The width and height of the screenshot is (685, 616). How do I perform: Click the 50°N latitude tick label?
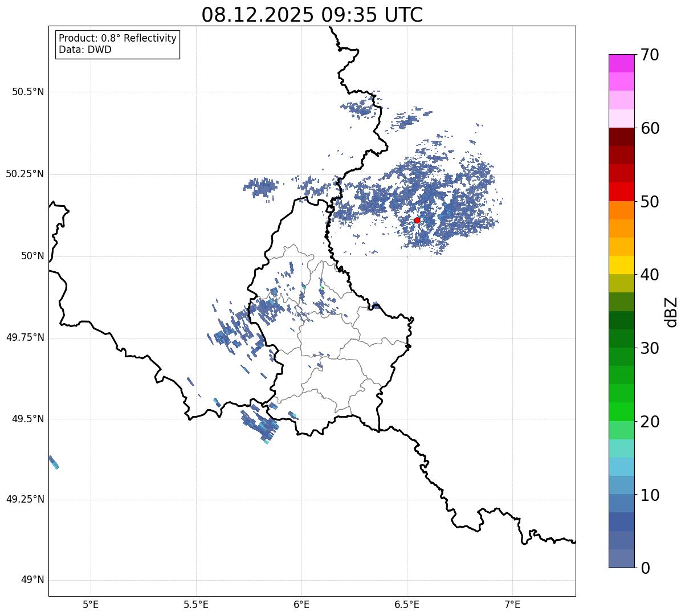(32, 256)
